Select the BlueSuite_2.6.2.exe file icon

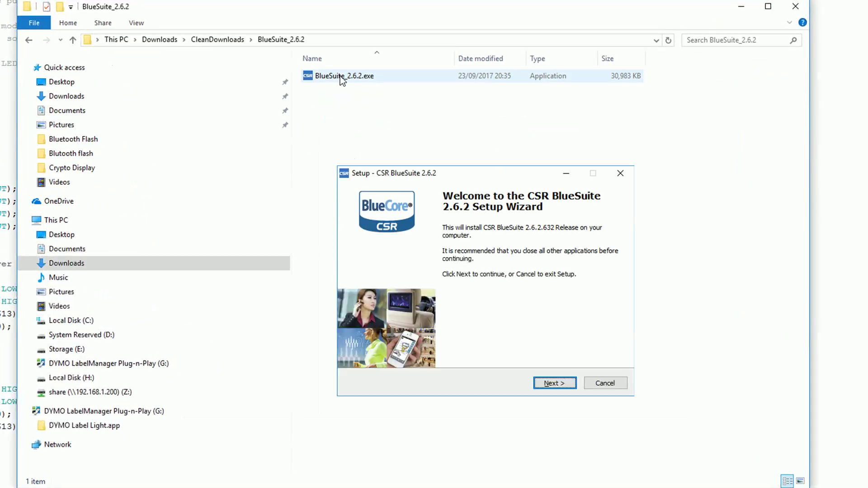(x=308, y=76)
